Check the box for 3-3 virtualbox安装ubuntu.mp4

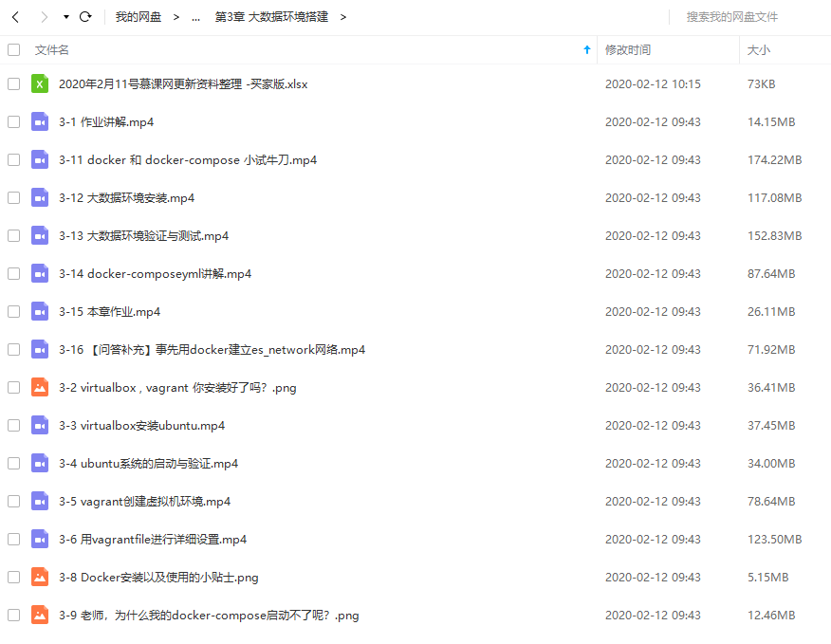pyautogui.click(x=14, y=425)
